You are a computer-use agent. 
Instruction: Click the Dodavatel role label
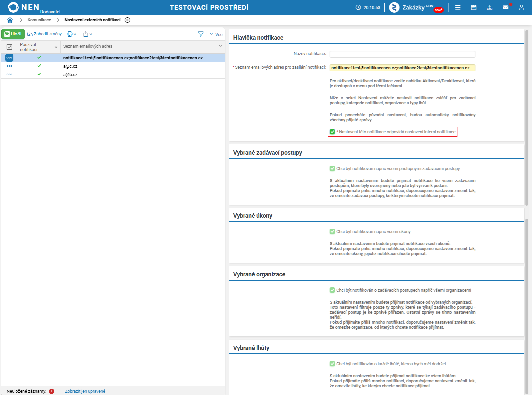[x=50, y=12]
